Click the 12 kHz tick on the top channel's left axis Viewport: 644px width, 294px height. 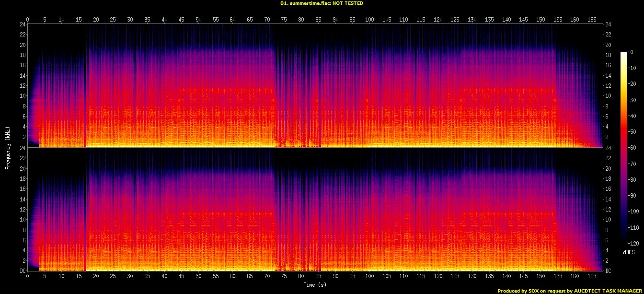click(x=22, y=85)
